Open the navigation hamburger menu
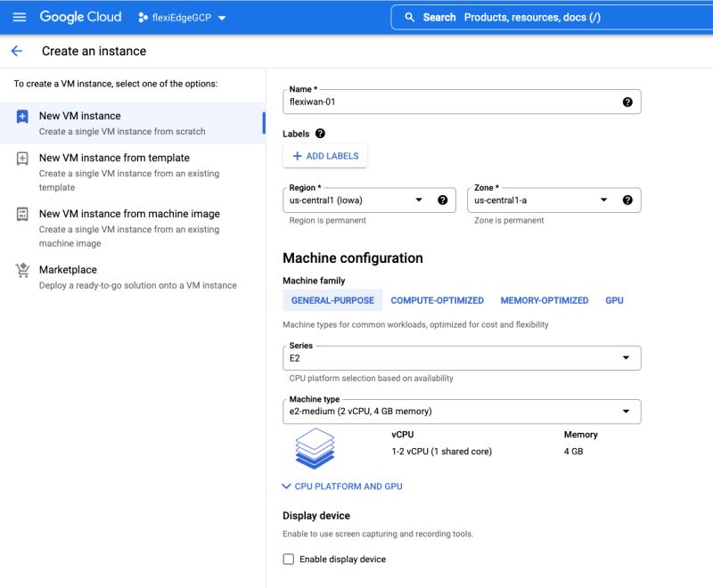The height and width of the screenshot is (588, 713). click(x=20, y=16)
